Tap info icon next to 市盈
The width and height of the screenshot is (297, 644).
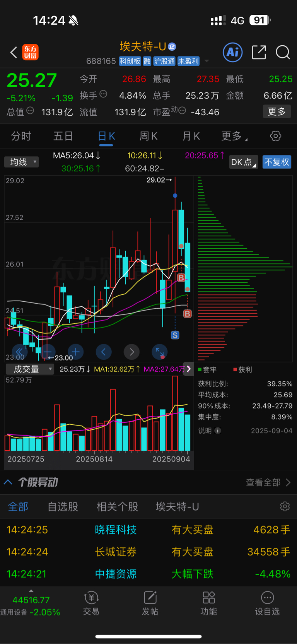(x=182, y=111)
